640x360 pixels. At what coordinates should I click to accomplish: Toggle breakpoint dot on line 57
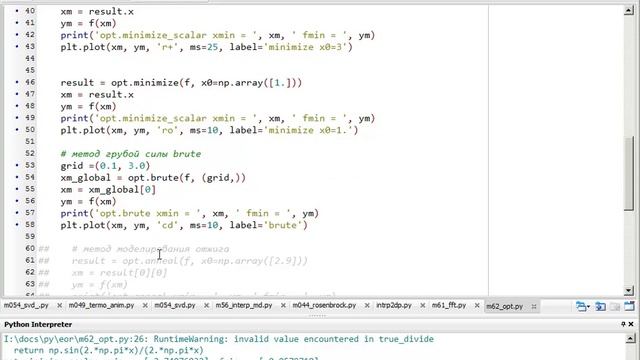tap(17, 213)
